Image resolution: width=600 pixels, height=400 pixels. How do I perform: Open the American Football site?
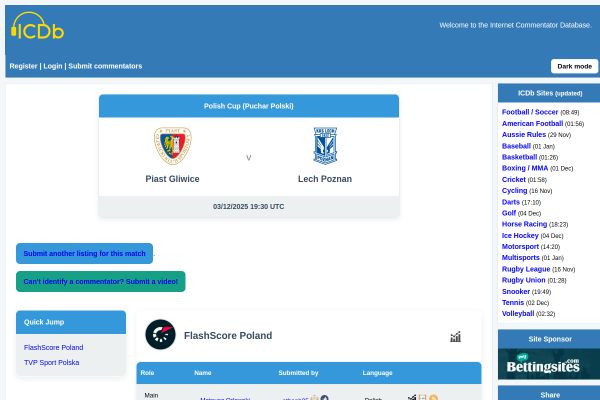click(x=532, y=124)
